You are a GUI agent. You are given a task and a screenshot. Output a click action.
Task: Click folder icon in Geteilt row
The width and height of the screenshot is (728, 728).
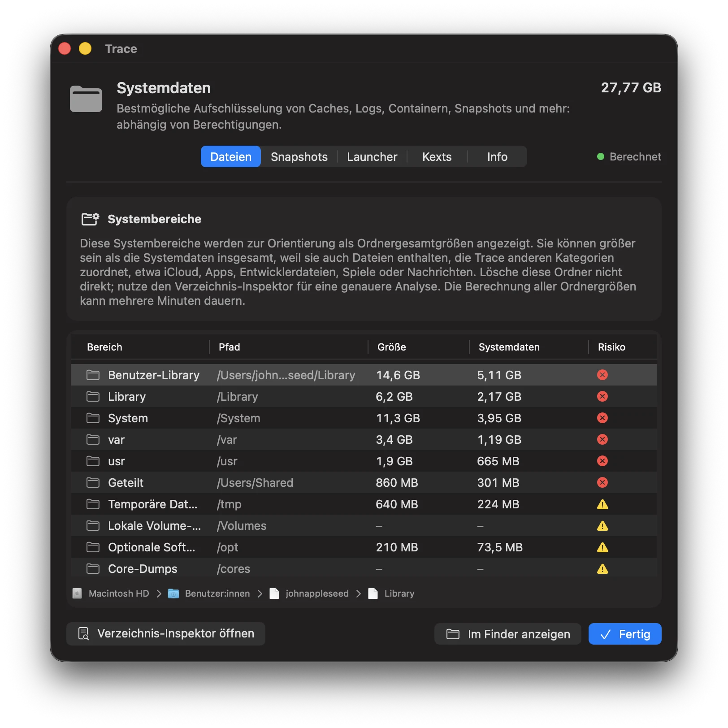tap(93, 482)
